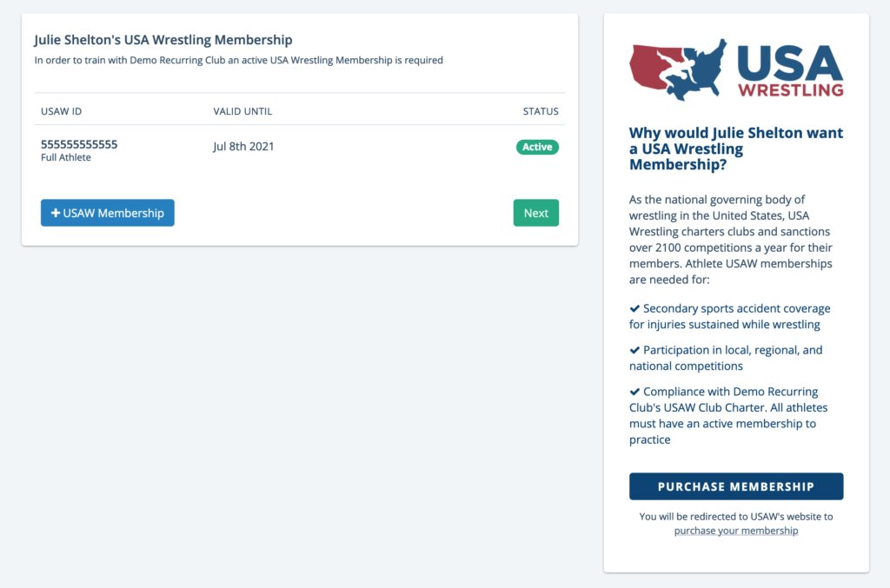Image resolution: width=890 pixels, height=588 pixels.
Task: Click the checkmark beside Compliance with Demo Recurring
Action: click(x=634, y=391)
